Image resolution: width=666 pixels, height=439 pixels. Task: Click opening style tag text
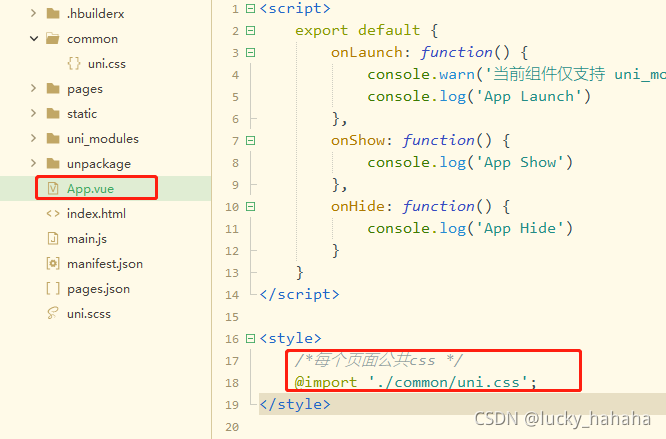(291, 338)
